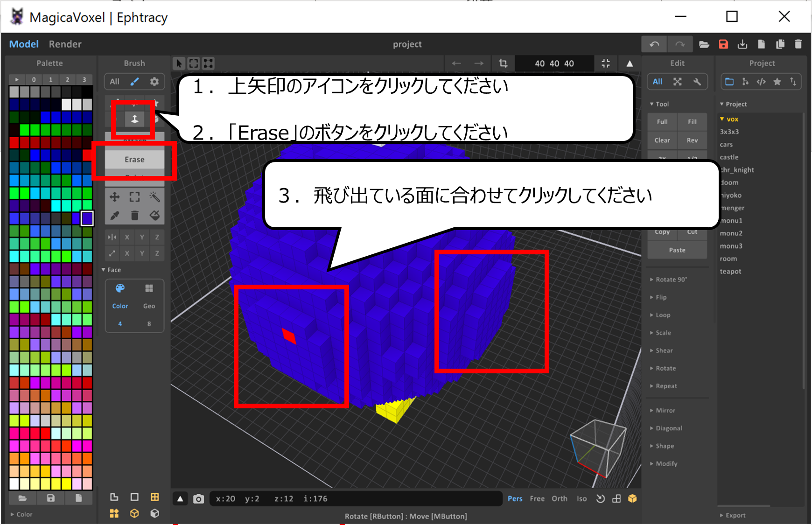Save the project with red disk icon
Viewport: 812px width, 525px height.
[723, 44]
